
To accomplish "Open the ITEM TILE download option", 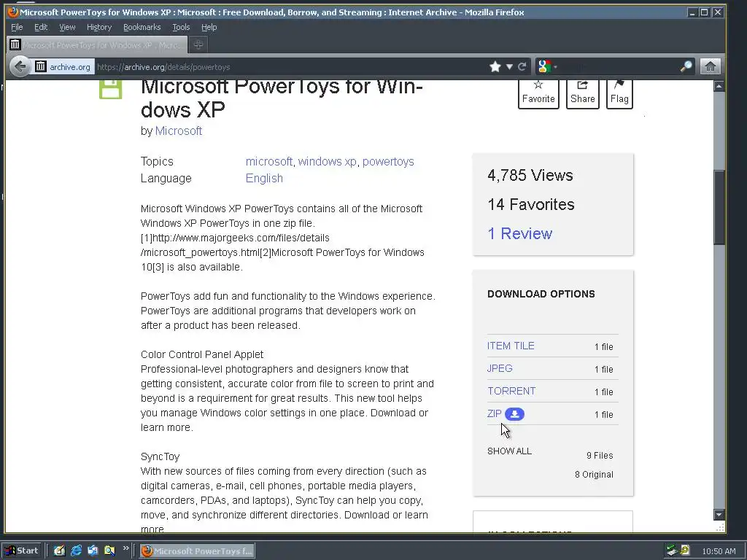I will (x=511, y=346).
